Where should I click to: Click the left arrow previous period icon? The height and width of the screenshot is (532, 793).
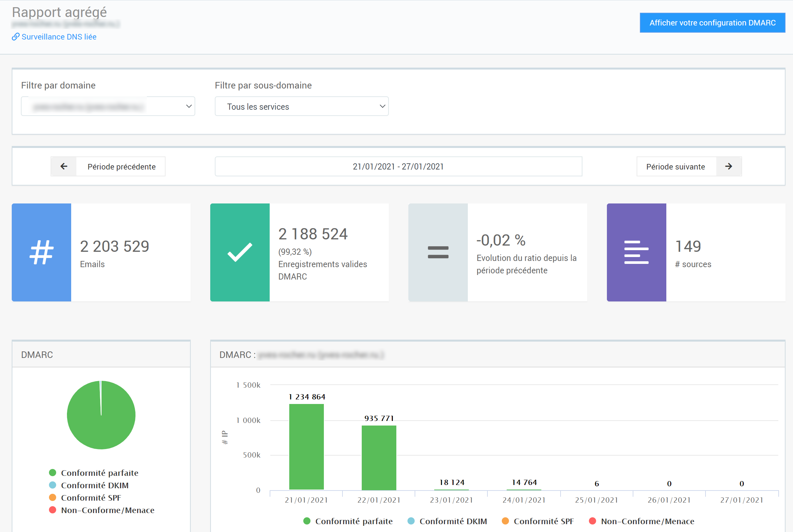64,166
